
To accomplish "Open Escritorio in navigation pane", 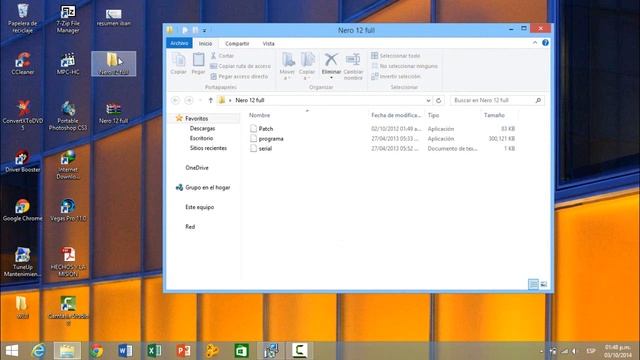I will 201,138.
